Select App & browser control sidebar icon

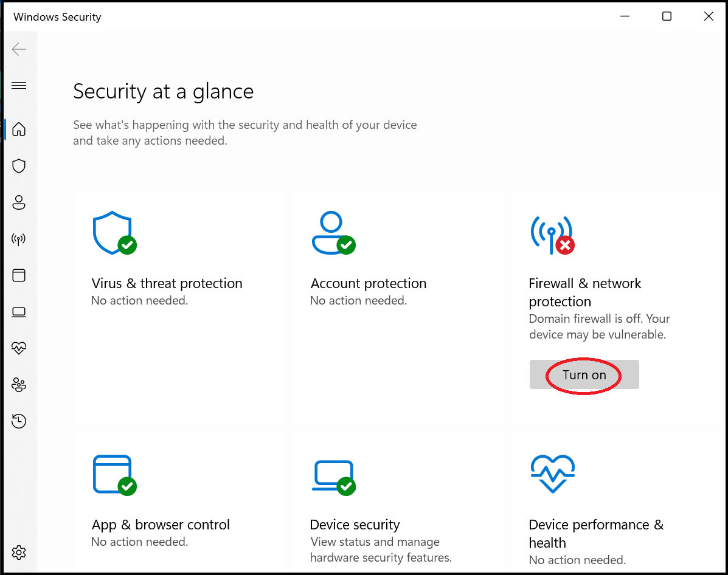(19, 275)
